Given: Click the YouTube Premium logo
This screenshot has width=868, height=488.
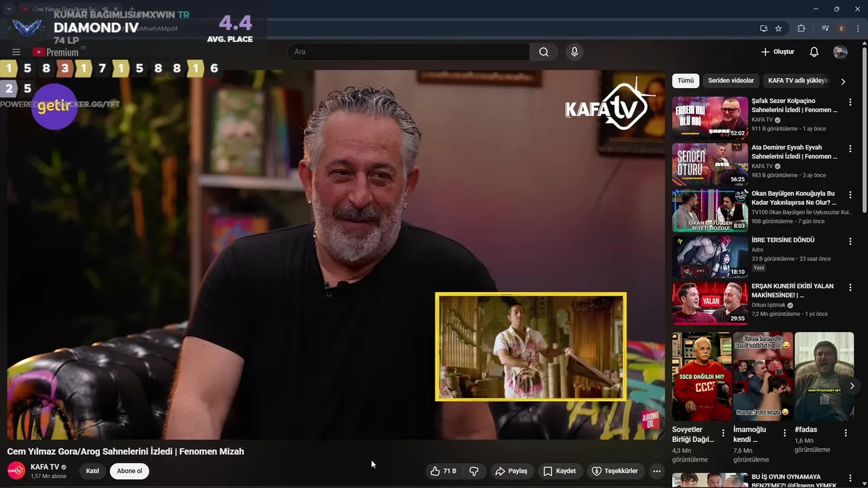Looking at the screenshot, I should coord(56,52).
